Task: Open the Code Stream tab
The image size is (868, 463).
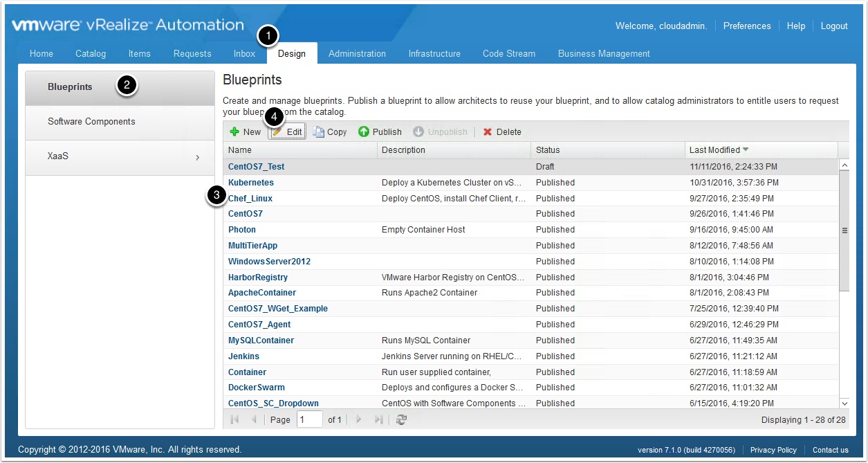Action: click(x=509, y=53)
